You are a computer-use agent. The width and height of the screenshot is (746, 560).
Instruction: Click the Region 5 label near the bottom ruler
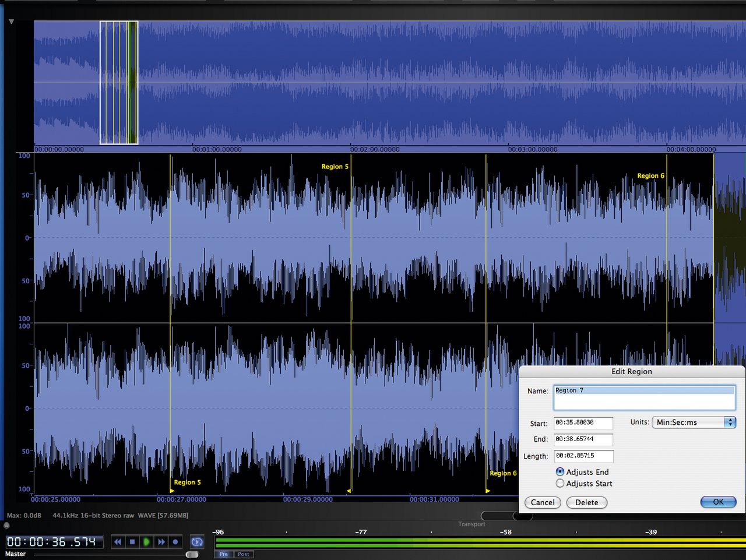(x=187, y=482)
